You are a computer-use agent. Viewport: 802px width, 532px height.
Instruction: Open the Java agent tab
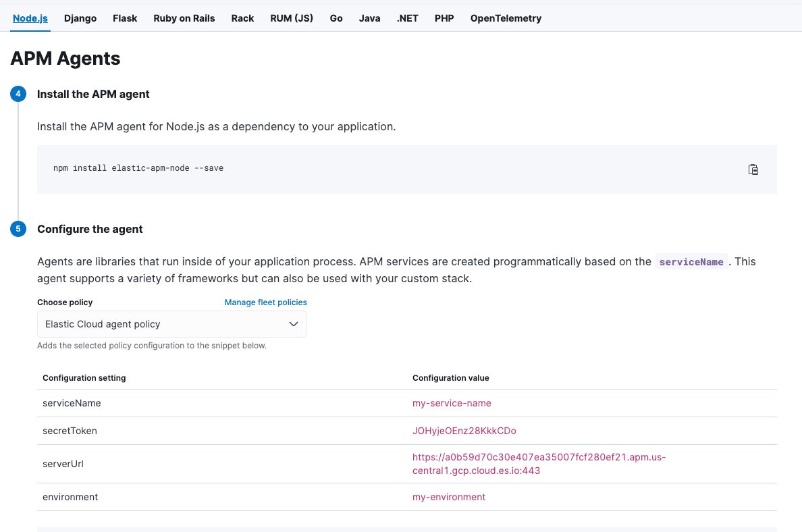(369, 18)
